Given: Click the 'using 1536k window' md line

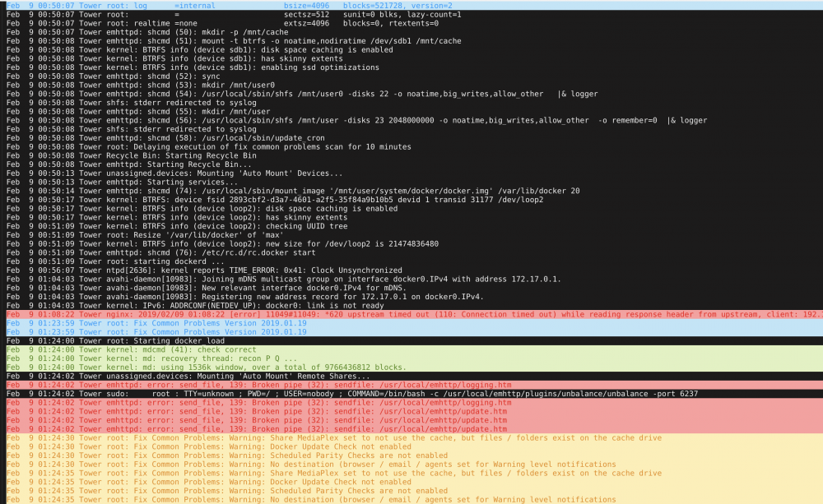Looking at the screenshot, I should pos(207,368).
